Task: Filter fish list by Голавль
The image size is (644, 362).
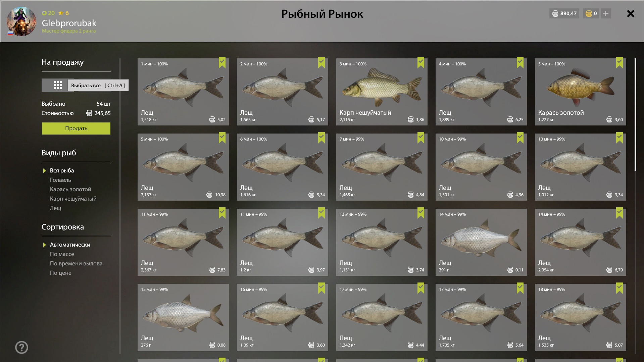Action: (x=60, y=180)
